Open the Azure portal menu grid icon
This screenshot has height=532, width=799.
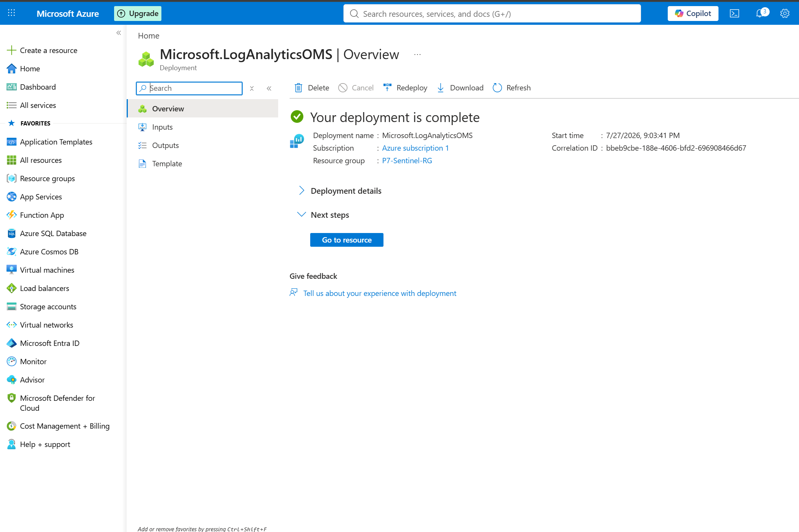[x=11, y=13]
